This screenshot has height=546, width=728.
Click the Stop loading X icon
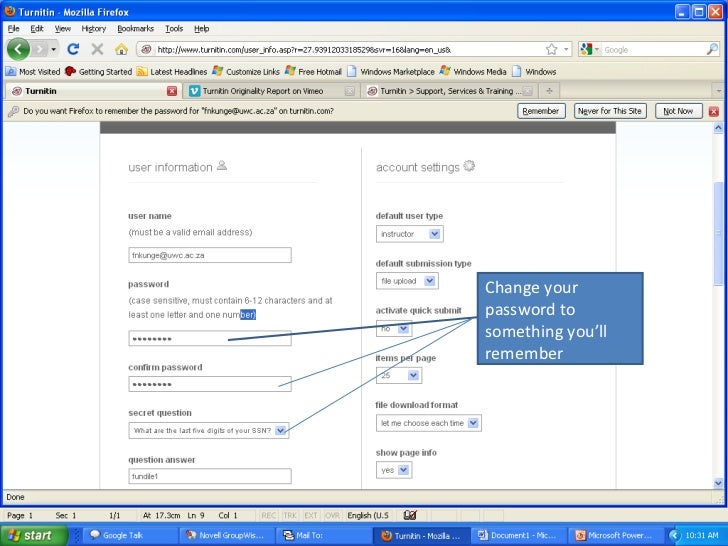coord(97,49)
